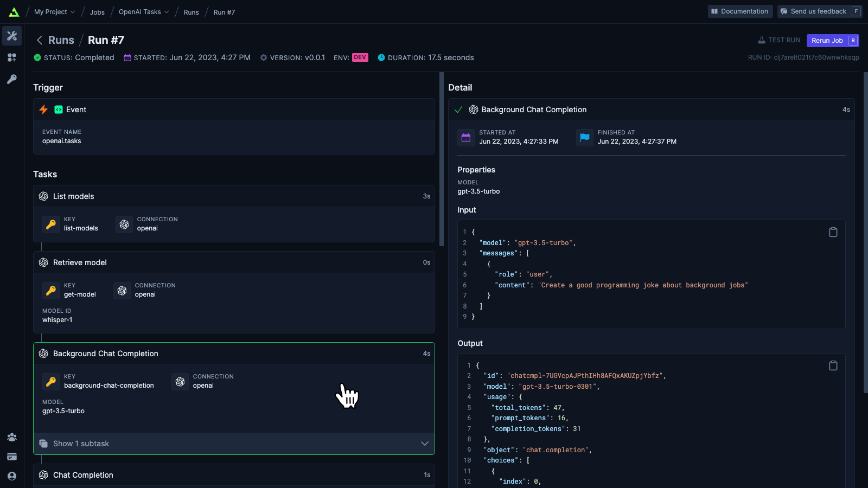868x488 pixels.
Task: Click the key icon beside get-model
Action: [x=51, y=290]
